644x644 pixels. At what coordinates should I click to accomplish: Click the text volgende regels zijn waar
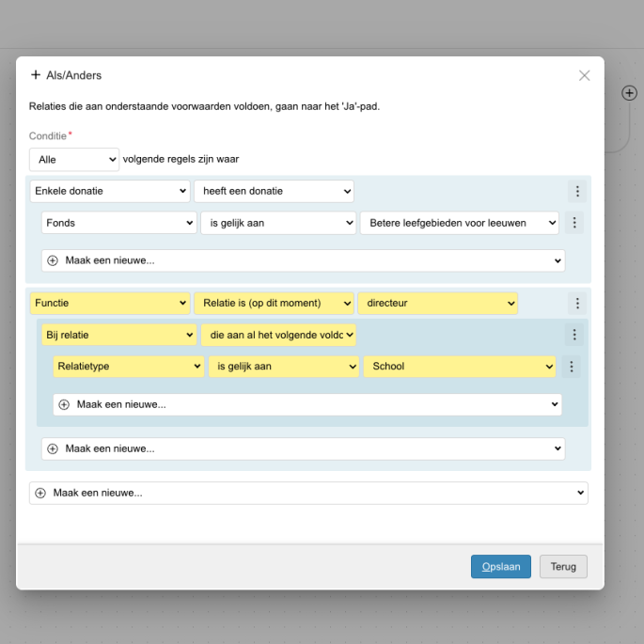[x=181, y=160]
